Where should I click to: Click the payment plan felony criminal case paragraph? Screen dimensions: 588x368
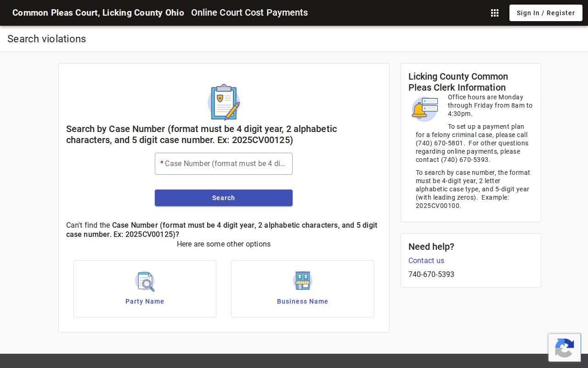coord(472,143)
